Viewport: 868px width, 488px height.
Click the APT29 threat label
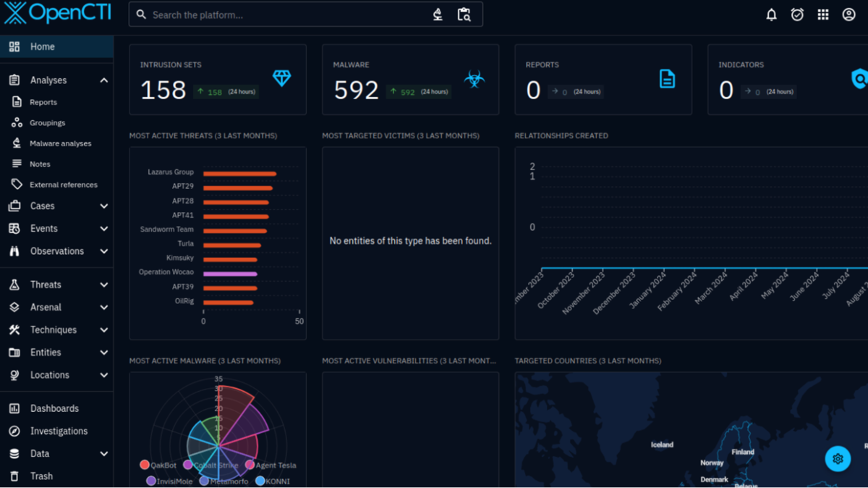[183, 186]
